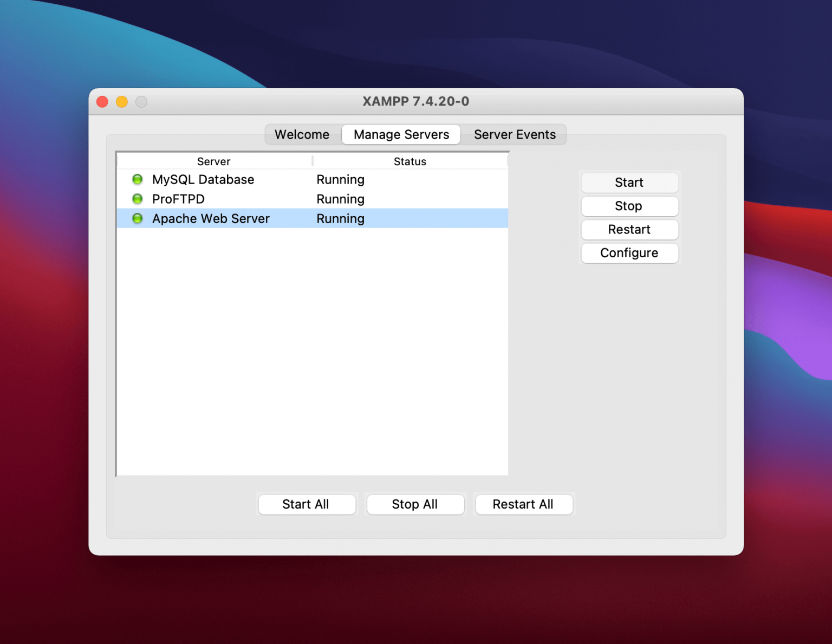This screenshot has height=644, width=832.
Task: Open the Manage Servers tab
Action: 401,134
